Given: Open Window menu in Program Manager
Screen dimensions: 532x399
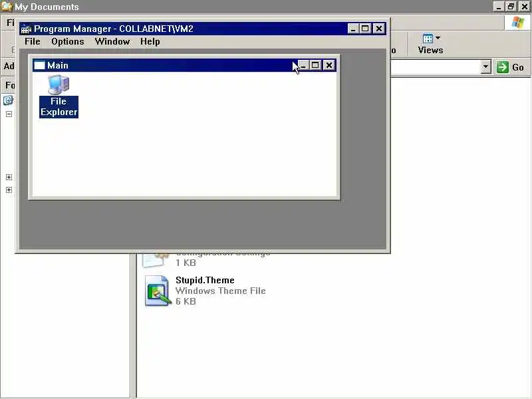Looking at the screenshot, I should pyautogui.click(x=112, y=41).
